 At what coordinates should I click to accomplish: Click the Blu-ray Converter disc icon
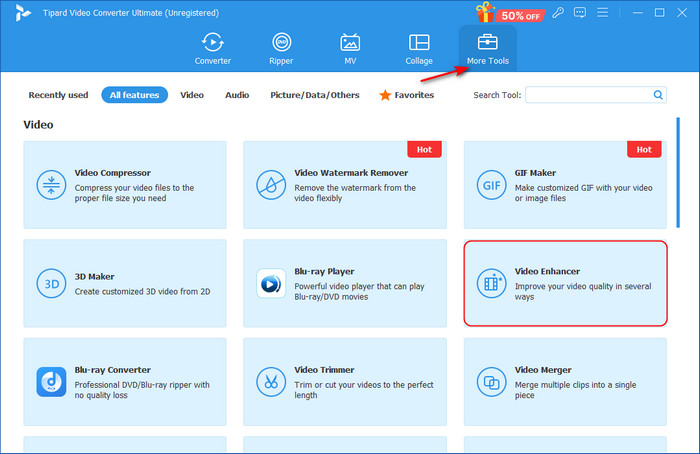tap(51, 382)
